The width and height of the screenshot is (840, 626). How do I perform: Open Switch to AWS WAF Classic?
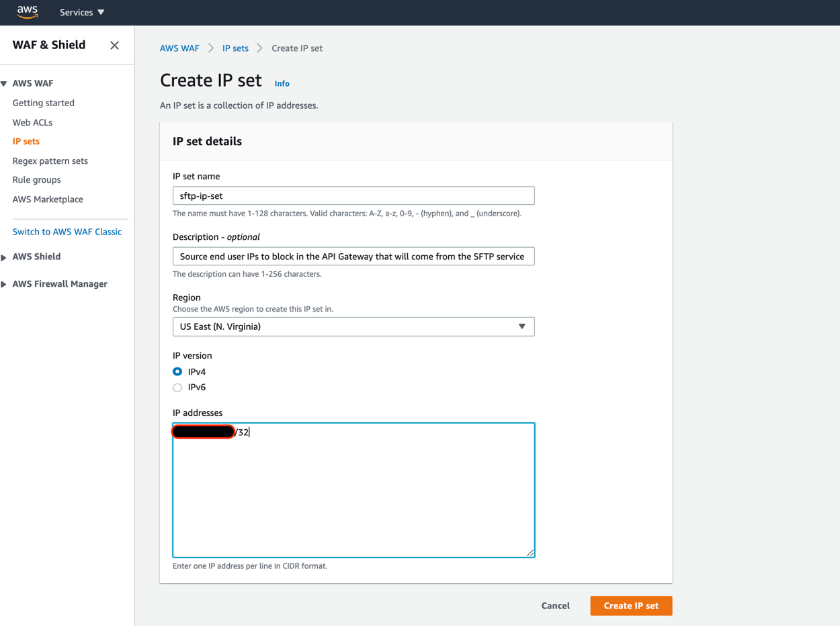pyautogui.click(x=67, y=231)
